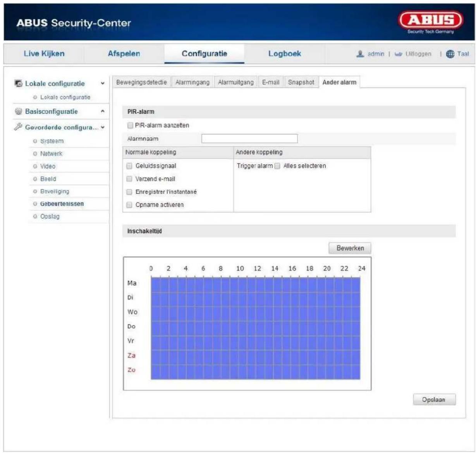Click the Alarmnaam input field
This screenshot has width=476, height=453.
pyautogui.click(x=249, y=139)
